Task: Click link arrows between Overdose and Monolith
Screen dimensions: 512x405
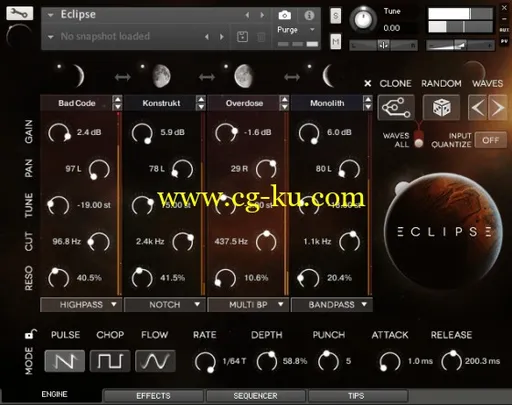Action: [x=292, y=77]
